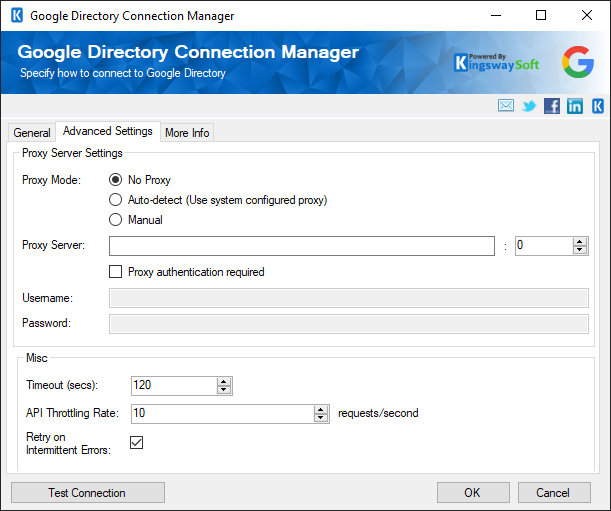Click the disabled Password field
Image resolution: width=611 pixels, height=511 pixels.
pyautogui.click(x=349, y=324)
